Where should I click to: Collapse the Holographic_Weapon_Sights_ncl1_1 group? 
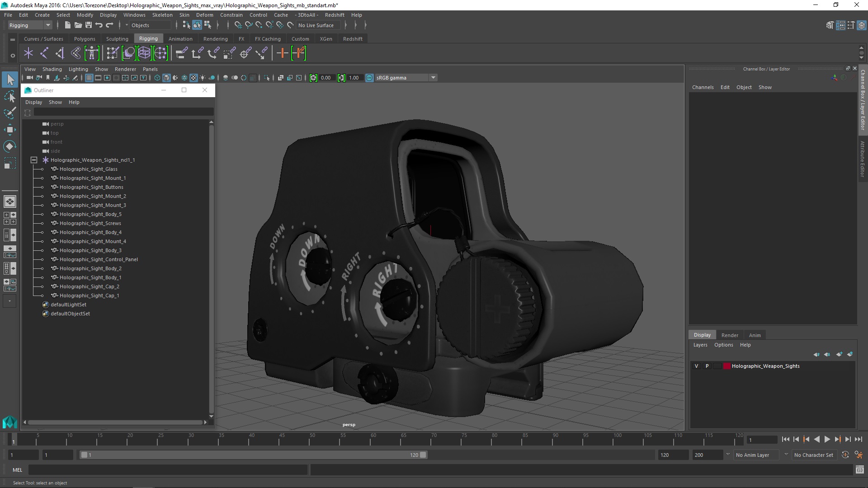34,160
